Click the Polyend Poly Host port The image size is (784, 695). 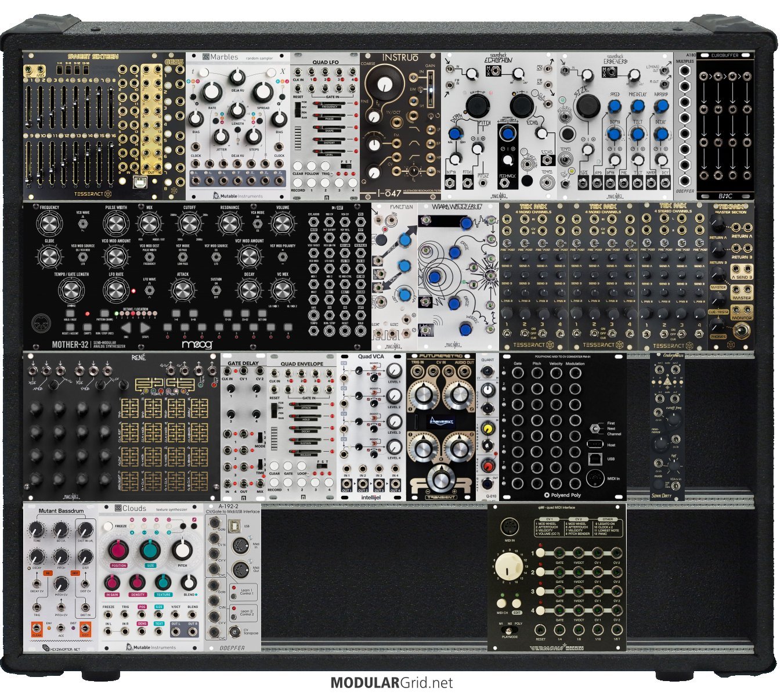[x=594, y=444]
